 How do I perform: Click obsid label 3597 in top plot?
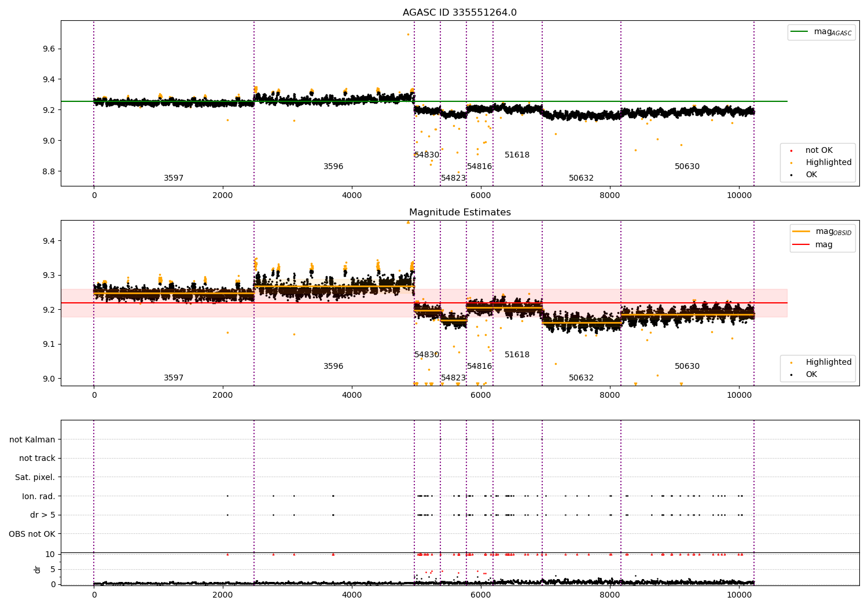pos(174,178)
